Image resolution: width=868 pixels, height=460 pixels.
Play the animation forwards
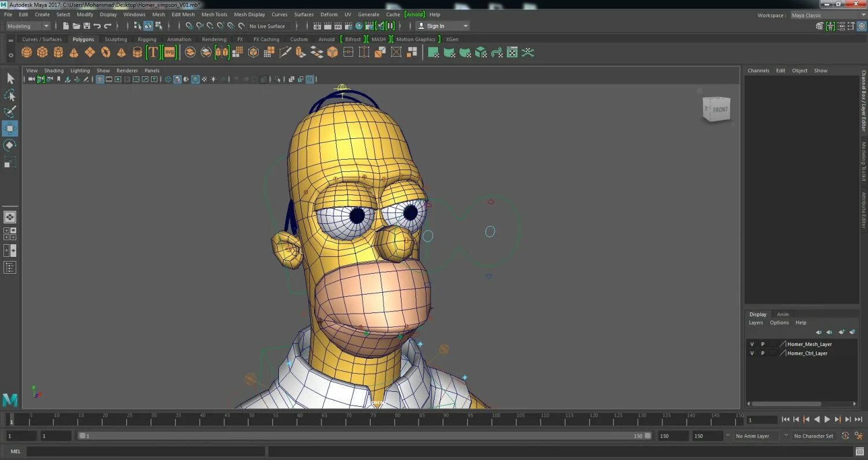[x=827, y=419]
